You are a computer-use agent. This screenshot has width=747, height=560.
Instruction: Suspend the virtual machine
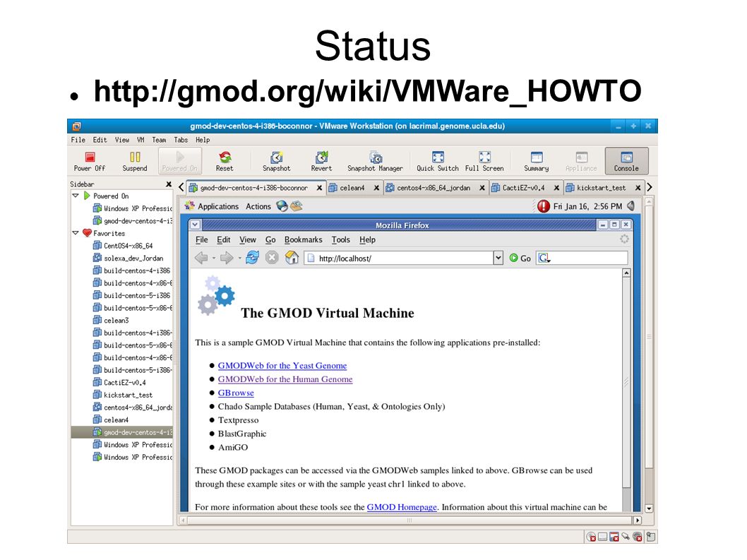pos(135,161)
